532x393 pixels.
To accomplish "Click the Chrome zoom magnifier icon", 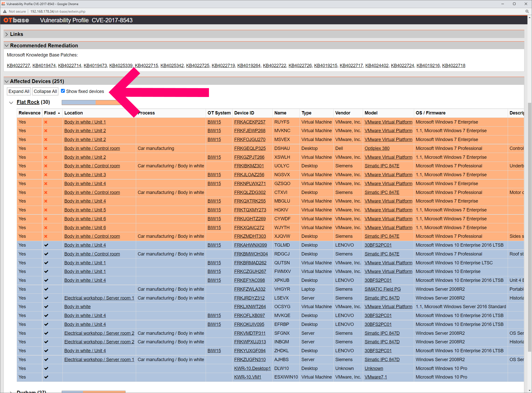I will (527, 11).
